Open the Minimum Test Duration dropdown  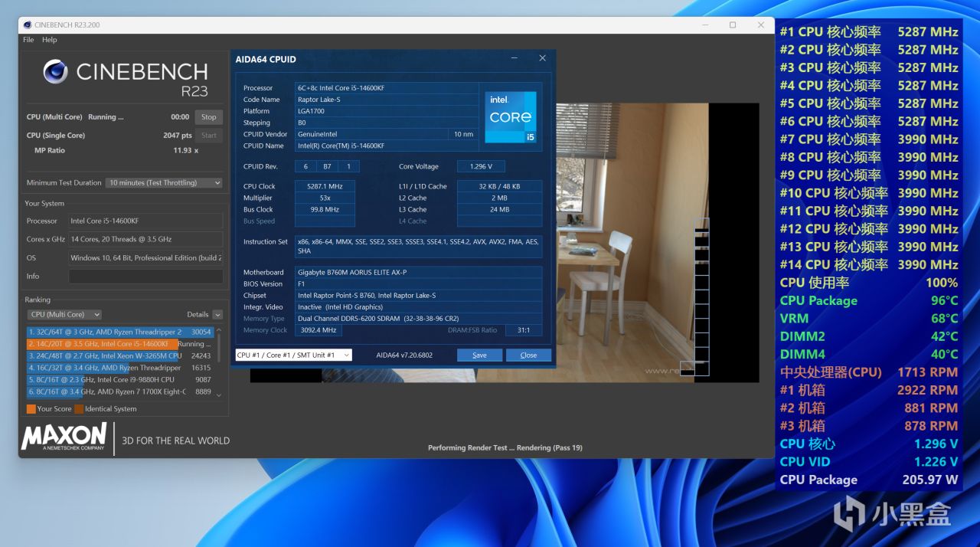pyautogui.click(x=164, y=183)
